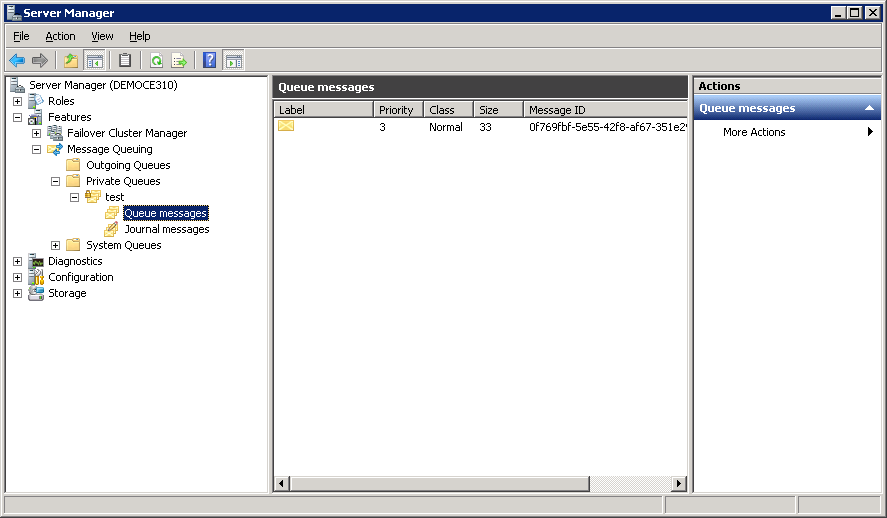Collapse the Message Queuing node
Viewport: 887px width, 518px height.
(x=36, y=149)
